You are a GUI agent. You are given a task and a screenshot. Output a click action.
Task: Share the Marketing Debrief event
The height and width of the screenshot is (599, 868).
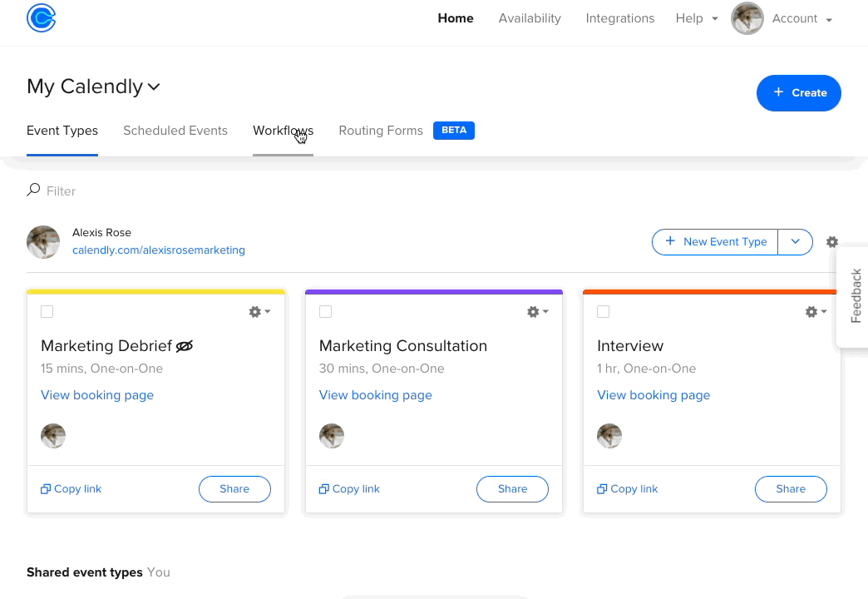[234, 488]
